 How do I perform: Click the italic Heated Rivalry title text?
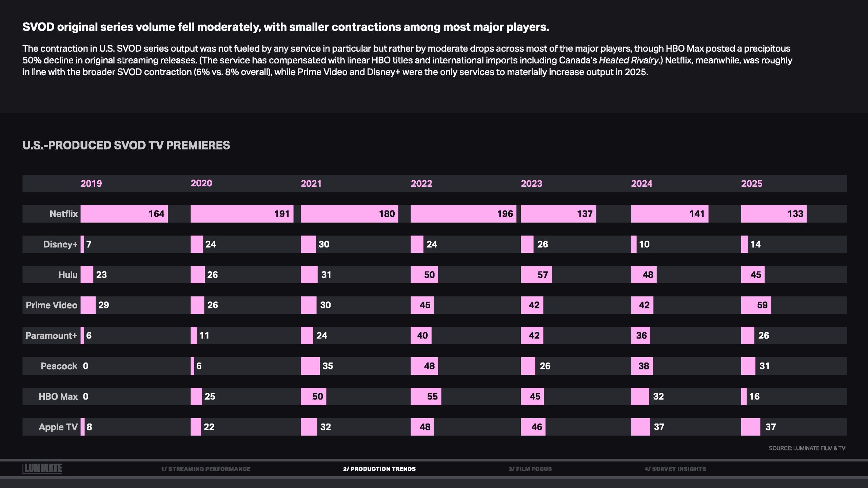tap(628, 60)
